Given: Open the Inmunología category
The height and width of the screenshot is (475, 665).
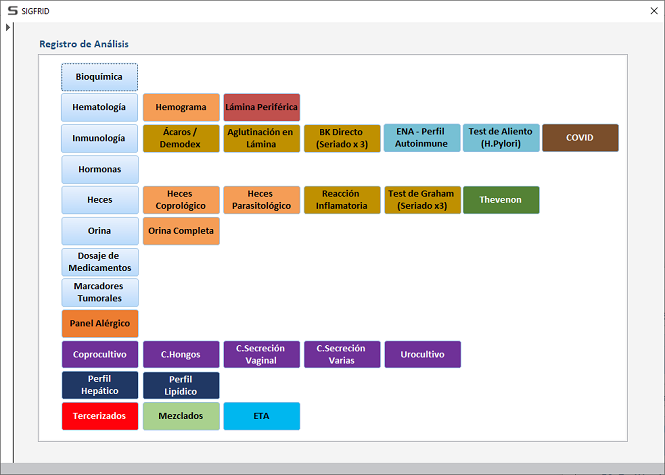Looking at the screenshot, I should [x=100, y=138].
